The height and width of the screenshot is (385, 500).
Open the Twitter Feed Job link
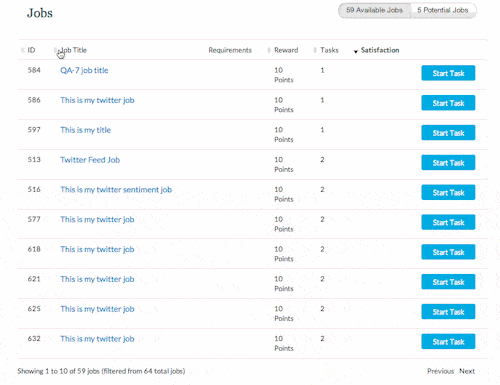pyautogui.click(x=90, y=160)
